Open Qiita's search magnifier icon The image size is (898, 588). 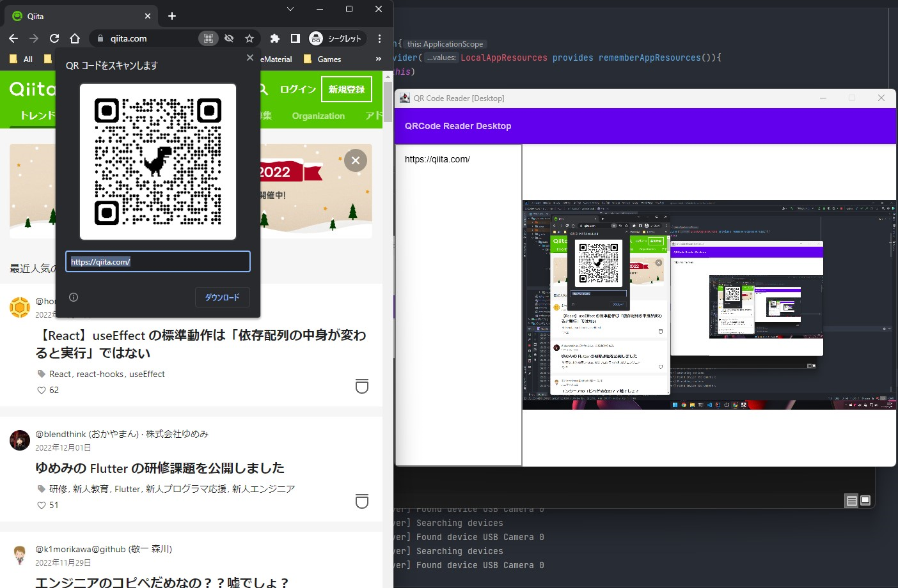point(264,89)
